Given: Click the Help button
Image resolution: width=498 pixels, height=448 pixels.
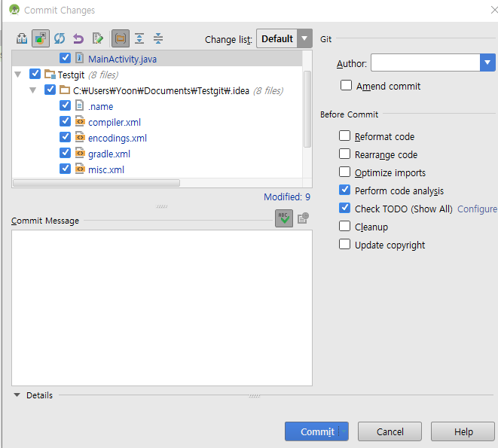Looking at the screenshot, I should click(x=463, y=431).
